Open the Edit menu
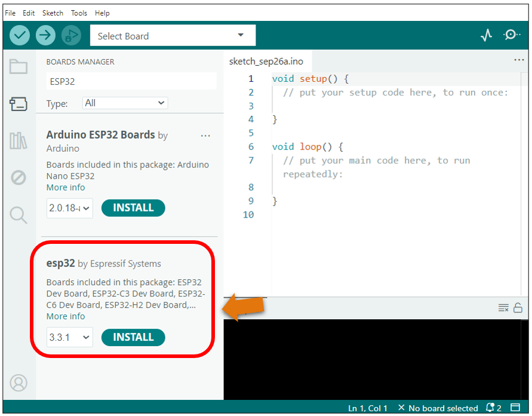The width and height of the screenshot is (532, 416). click(29, 13)
